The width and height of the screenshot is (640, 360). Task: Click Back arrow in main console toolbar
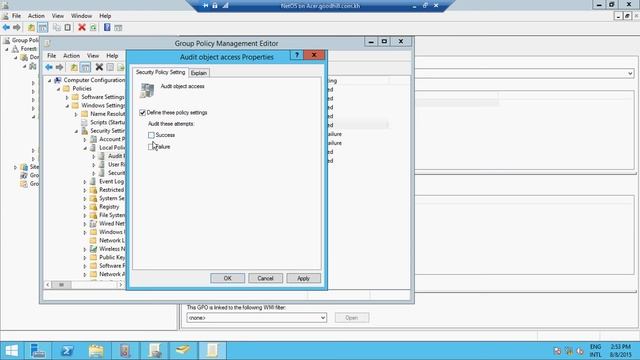(x=6, y=27)
